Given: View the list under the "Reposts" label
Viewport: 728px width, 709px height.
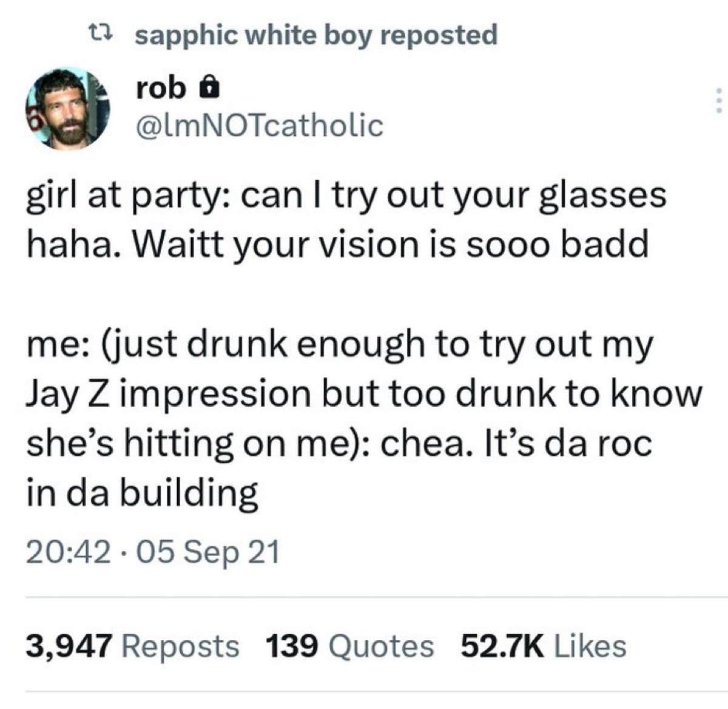Looking at the screenshot, I should 181,645.
